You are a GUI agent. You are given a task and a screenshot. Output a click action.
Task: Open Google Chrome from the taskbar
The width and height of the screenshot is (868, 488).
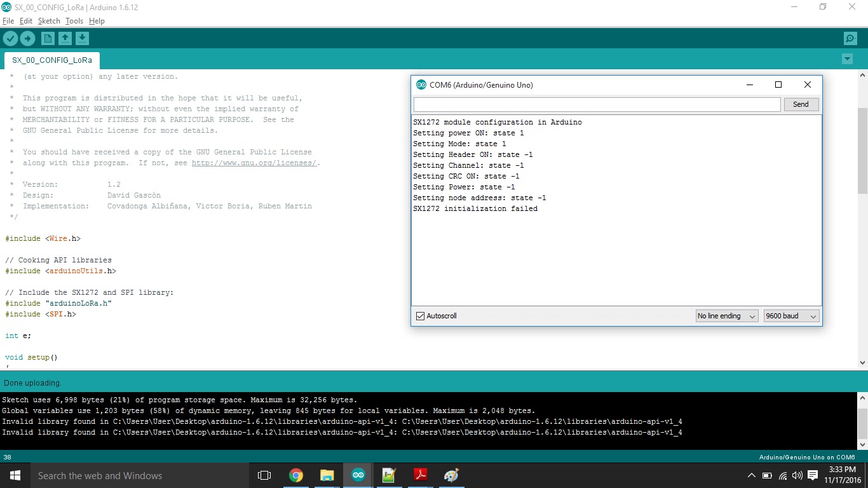pyautogui.click(x=296, y=475)
